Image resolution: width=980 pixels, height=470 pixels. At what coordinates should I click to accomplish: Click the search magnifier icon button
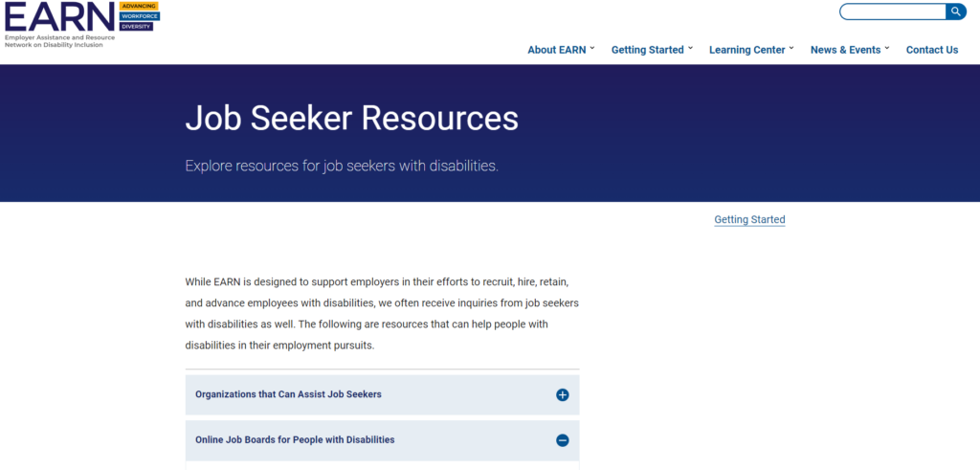[956, 11]
